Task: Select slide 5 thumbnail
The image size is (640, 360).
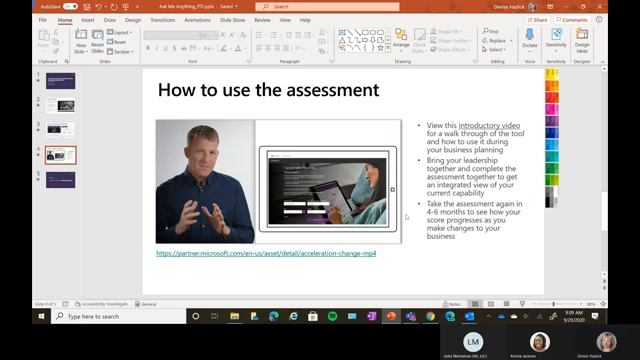Action: point(60,180)
